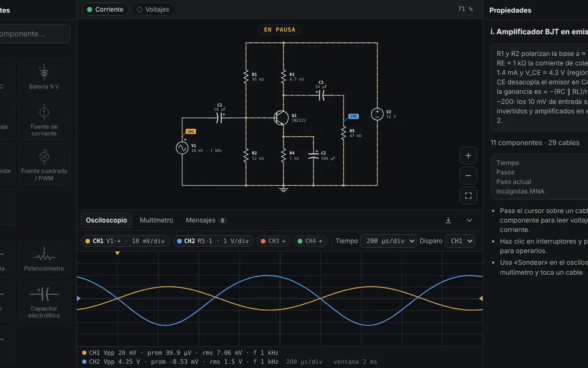The image size is (588, 368).
Task: Open the Mensajes tab
Action: 206,220
